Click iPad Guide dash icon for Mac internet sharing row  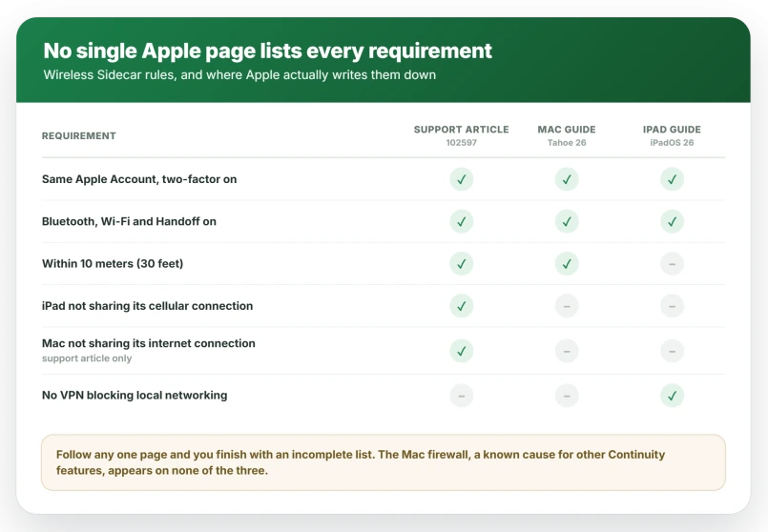click(x=672, y=351)
